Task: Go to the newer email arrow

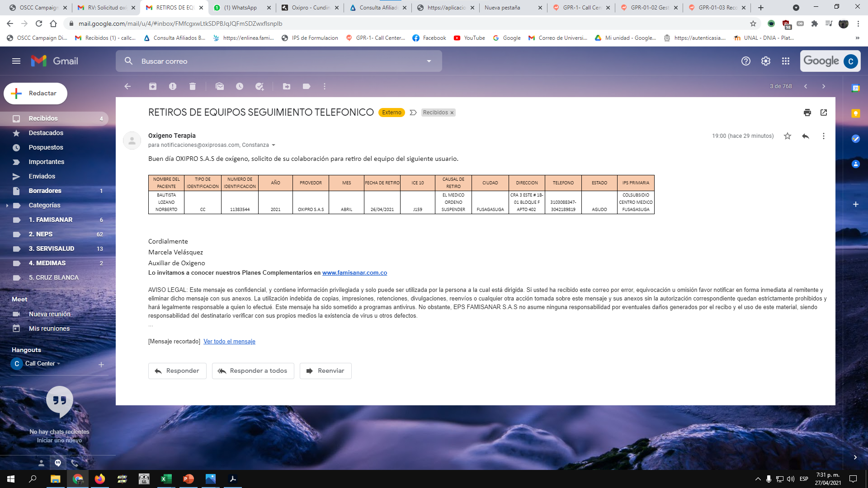Action: coord(806,86)
